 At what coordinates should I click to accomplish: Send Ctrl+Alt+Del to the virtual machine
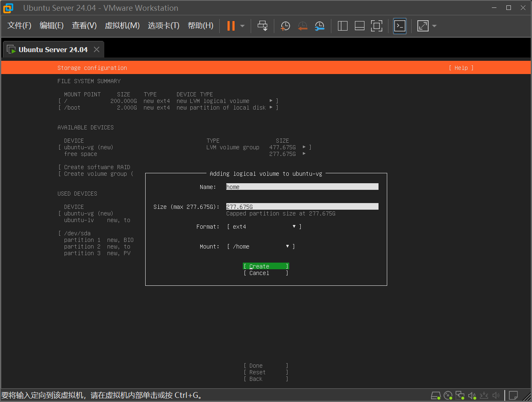tap(262, 26)
